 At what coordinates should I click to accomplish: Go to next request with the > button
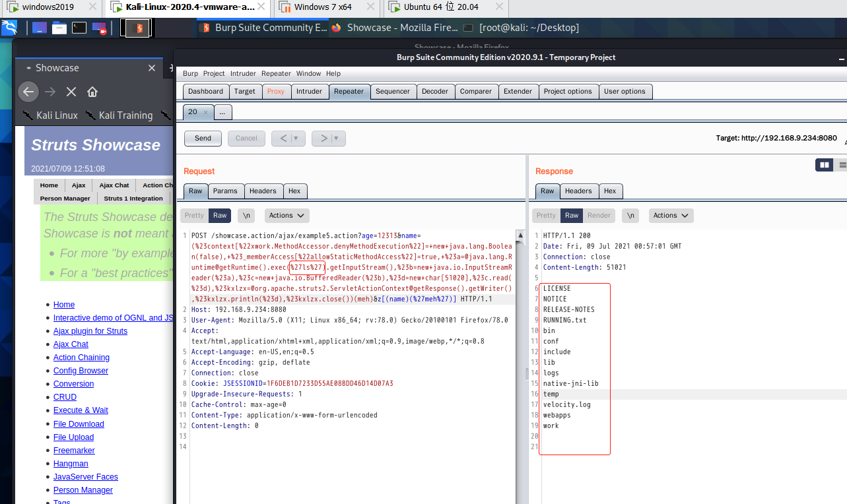(x=322, y=138)
